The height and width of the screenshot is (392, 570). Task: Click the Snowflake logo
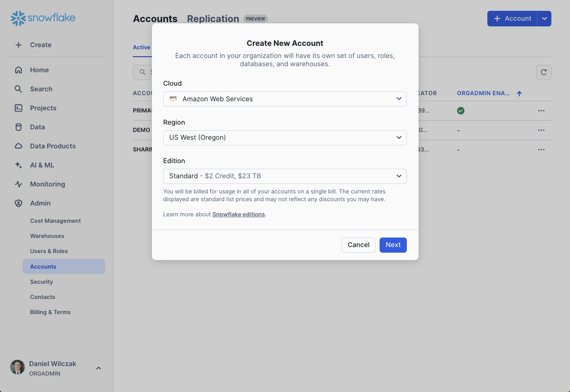click(43, 18)
